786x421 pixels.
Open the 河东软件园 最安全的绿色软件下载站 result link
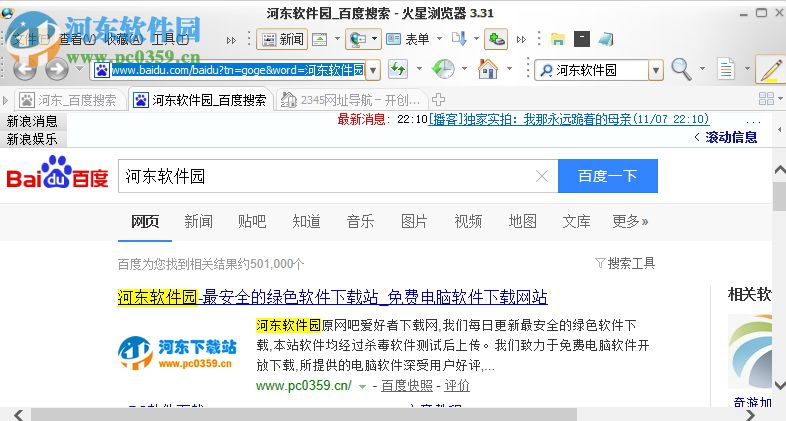coord(332,297)
